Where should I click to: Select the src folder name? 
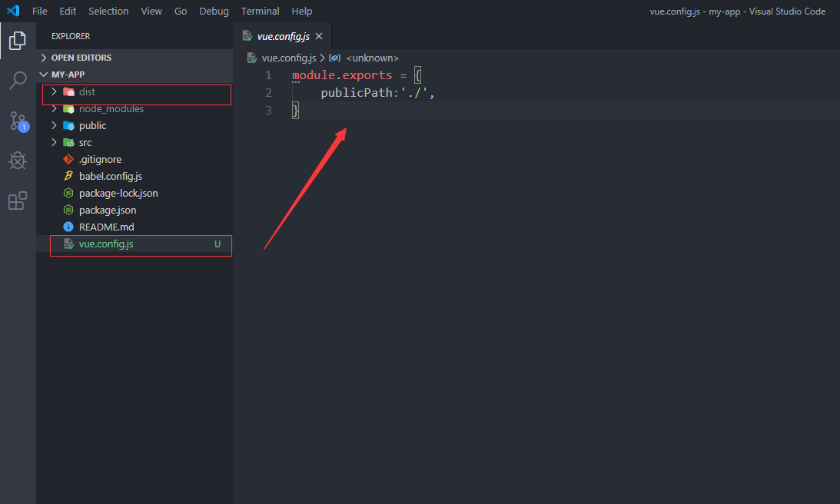(x=85, y=142)
